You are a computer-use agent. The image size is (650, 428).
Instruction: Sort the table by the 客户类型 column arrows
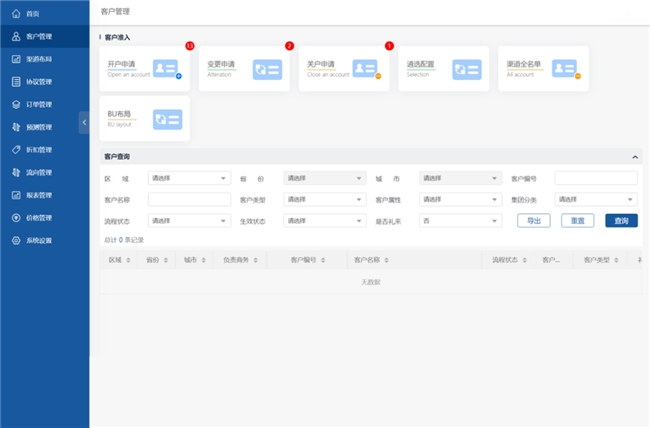tap(616, 260)
